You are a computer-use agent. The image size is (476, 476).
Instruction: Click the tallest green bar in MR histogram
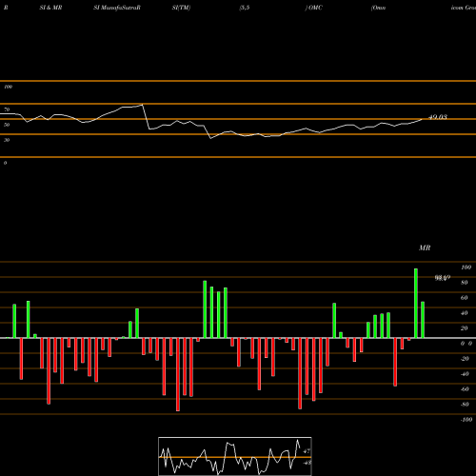tap(416, 304)
